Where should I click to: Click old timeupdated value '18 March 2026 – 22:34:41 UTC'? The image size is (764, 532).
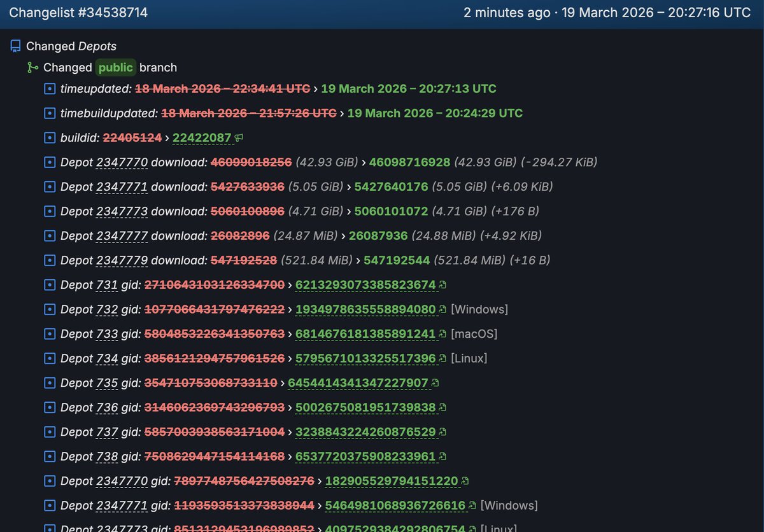click(x=223, y=88)
